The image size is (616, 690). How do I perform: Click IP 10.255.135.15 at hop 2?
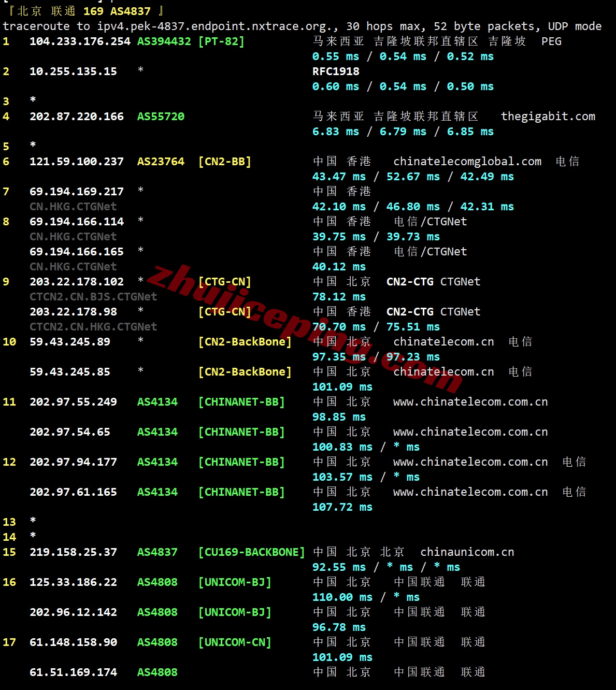(x=73, y=71)
